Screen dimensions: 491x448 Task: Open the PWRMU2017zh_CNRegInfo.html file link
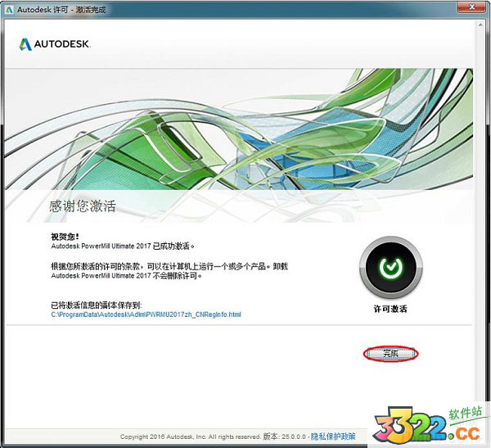pyautogui.click(x=146, y=315)
